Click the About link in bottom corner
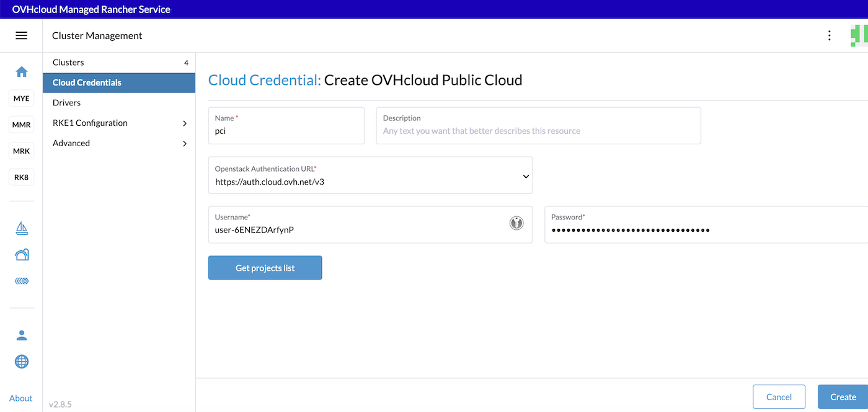The height and width of the screenshot is (412, 868). click(x=20, y=398)
